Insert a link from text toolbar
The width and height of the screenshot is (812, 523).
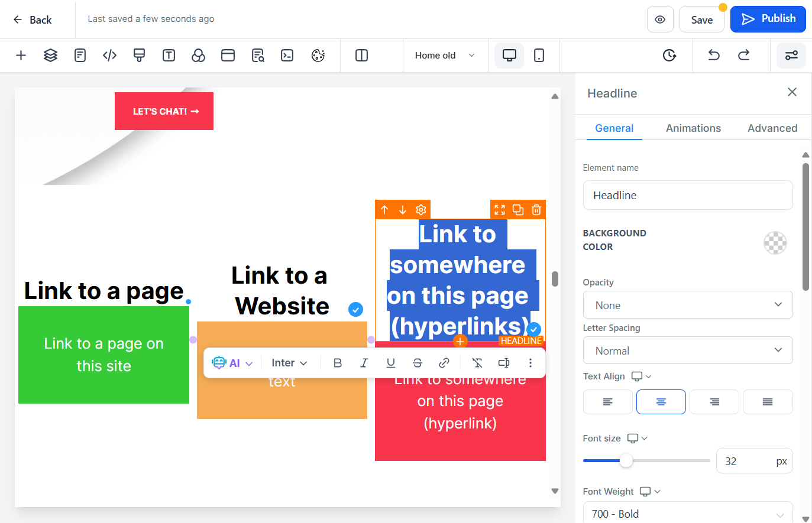(444, 363)
